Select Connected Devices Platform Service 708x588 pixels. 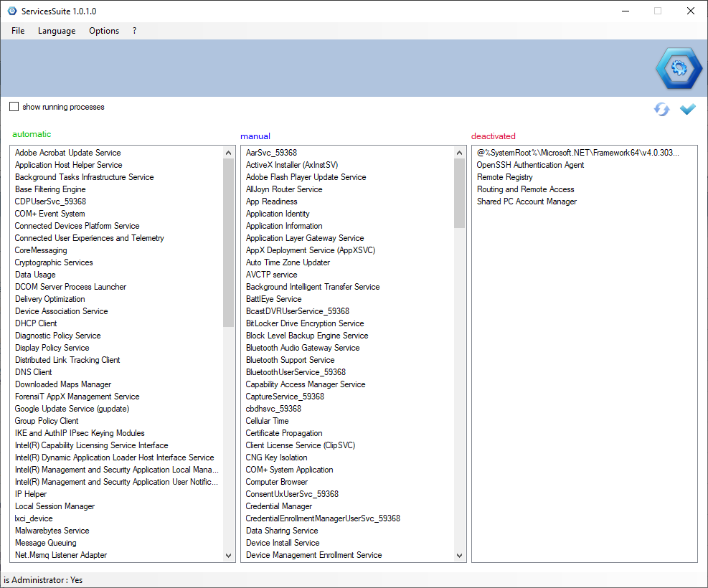(x=77, y=226)
